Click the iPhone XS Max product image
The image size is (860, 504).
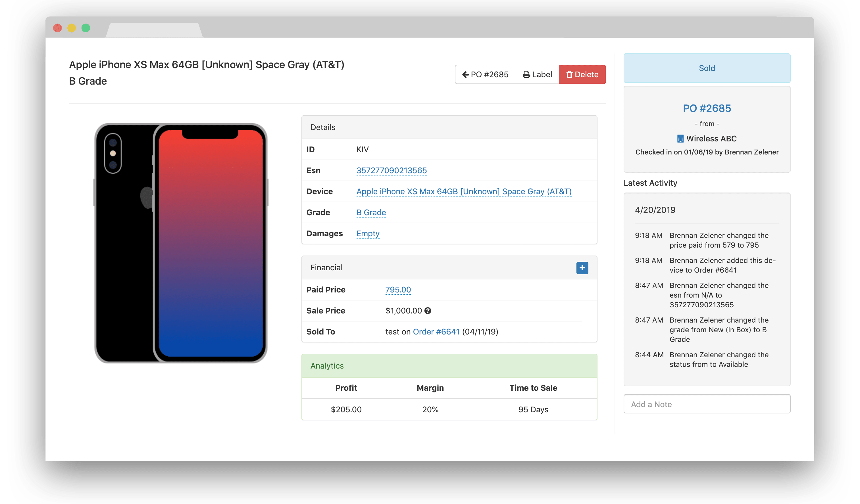tap(181, 243)
